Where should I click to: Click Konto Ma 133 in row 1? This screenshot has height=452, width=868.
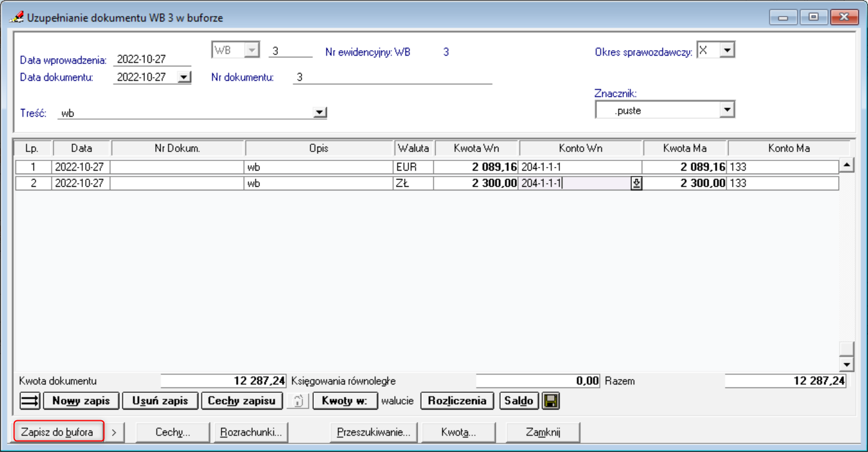pos(782,167)
